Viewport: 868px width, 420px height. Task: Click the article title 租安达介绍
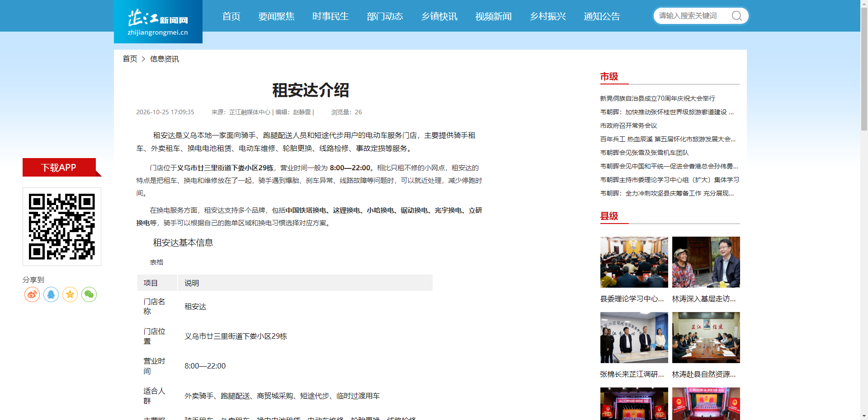(311, 90)
